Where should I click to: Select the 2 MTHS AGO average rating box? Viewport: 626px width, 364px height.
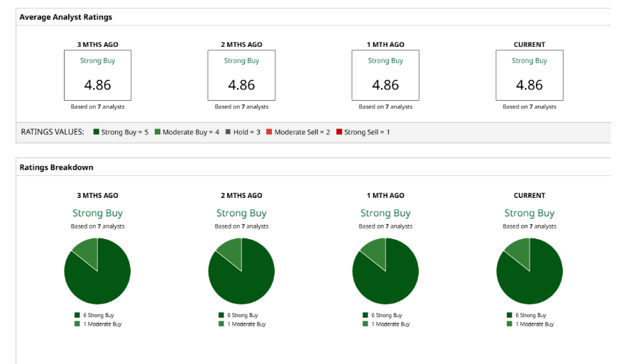tap(241, 75)
